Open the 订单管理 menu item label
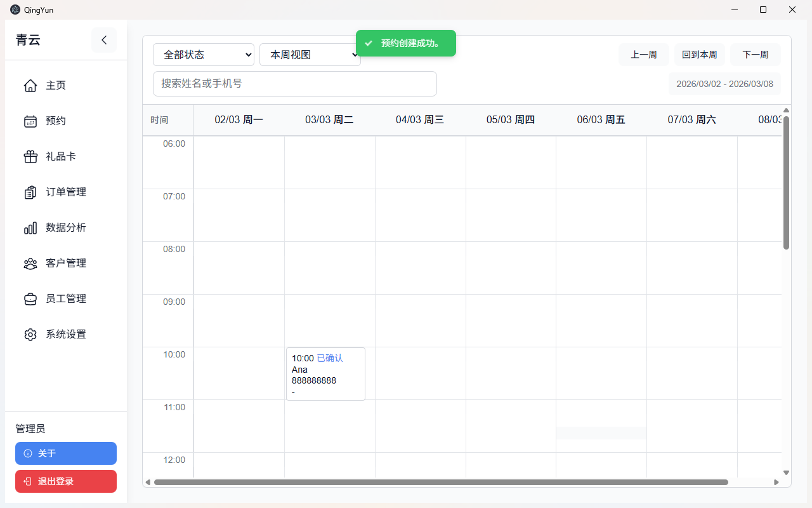 pyautogui.click(x=66, y=192)
